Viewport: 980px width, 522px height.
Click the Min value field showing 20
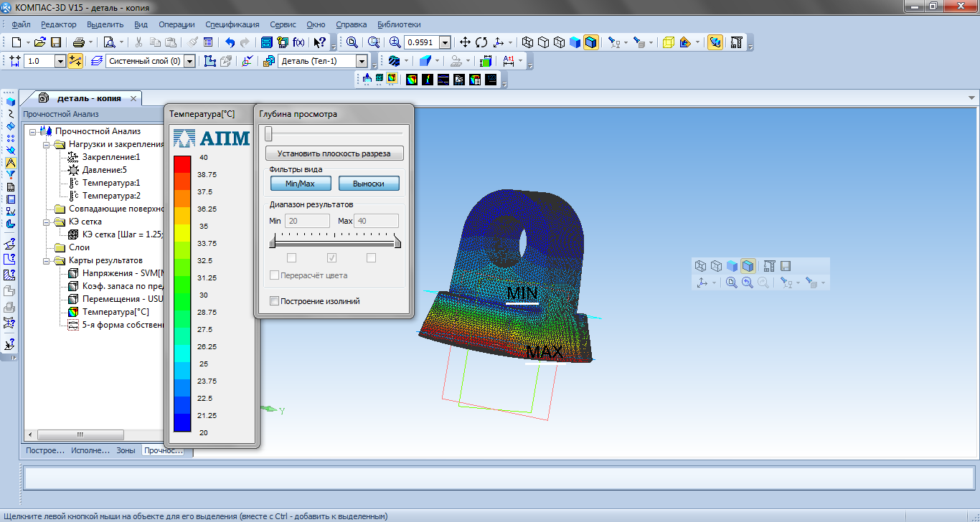[306, 221]
